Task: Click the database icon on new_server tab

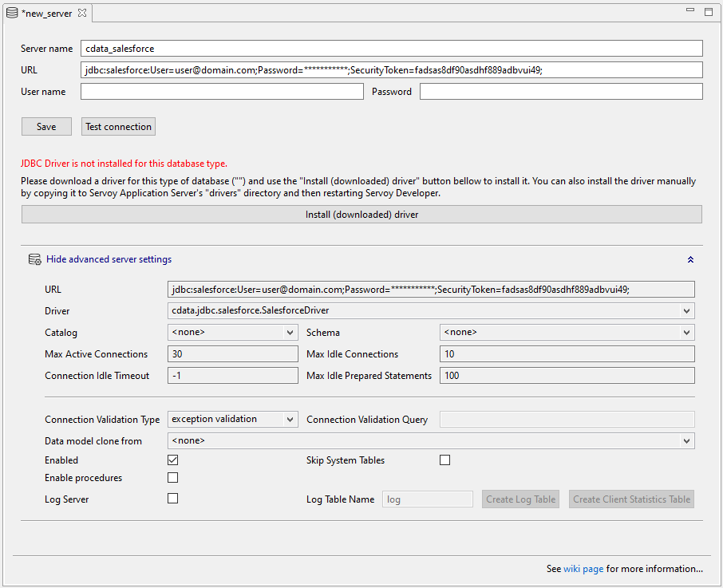Action: point(12,13)
